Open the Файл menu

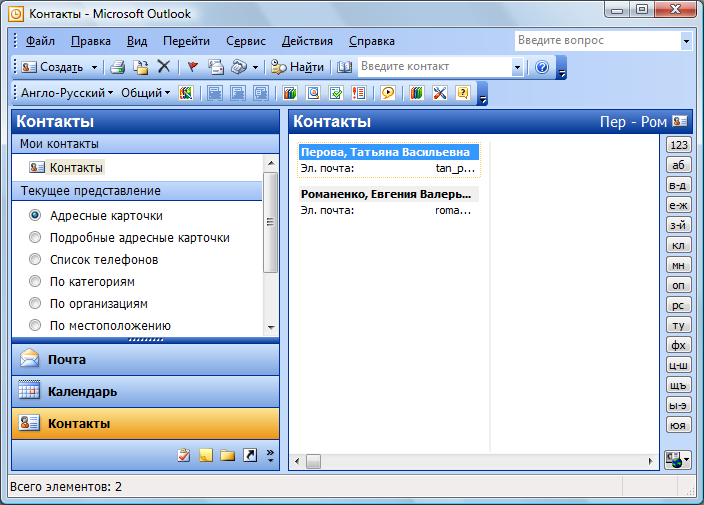click(40, 41)
